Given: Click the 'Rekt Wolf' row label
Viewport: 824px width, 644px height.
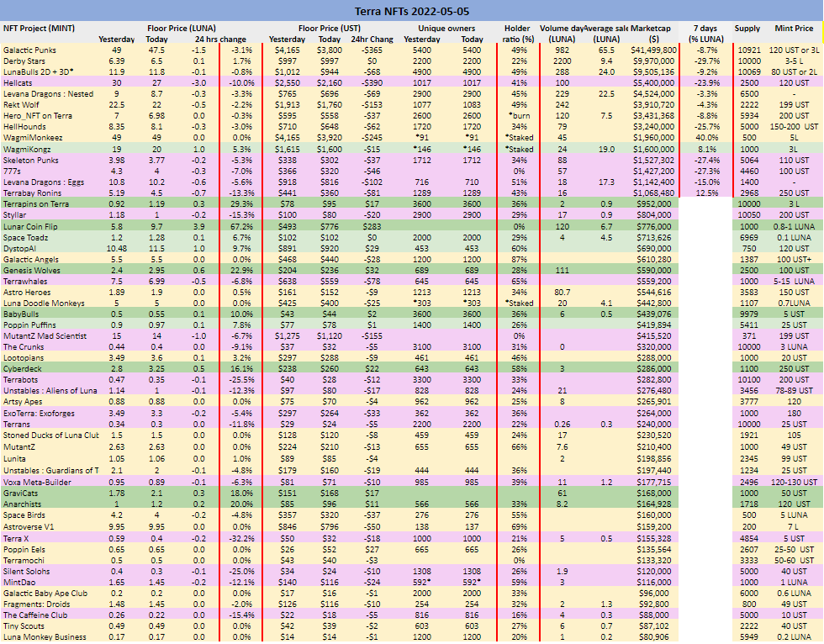Looking at the screenshot, I should 22,104.
